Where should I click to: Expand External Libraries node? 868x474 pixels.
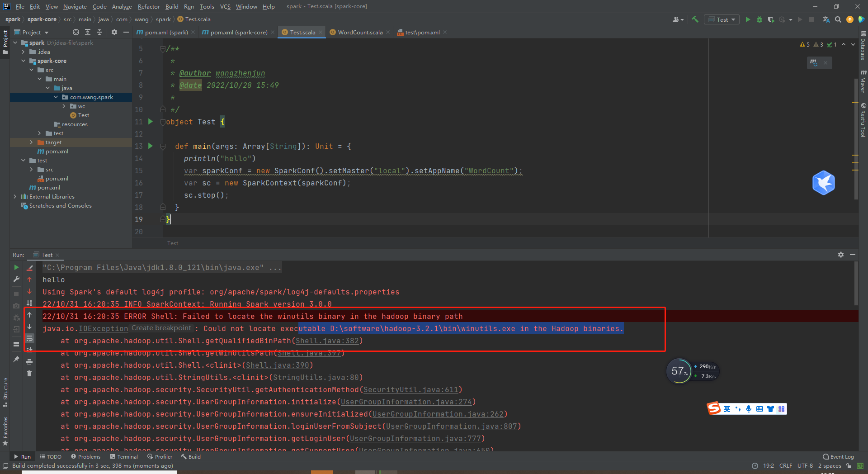pyautogui.click(x=15, y=197)
